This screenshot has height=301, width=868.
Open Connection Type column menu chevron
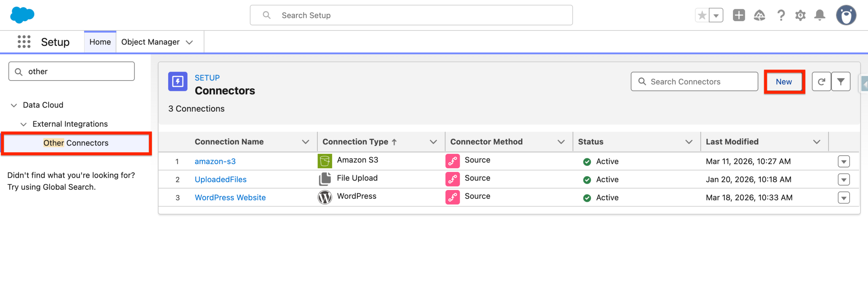point(433,142)
